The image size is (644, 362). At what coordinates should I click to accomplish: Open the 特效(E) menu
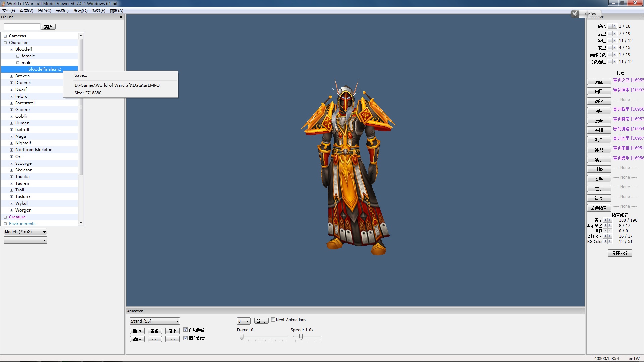(99, 11)
